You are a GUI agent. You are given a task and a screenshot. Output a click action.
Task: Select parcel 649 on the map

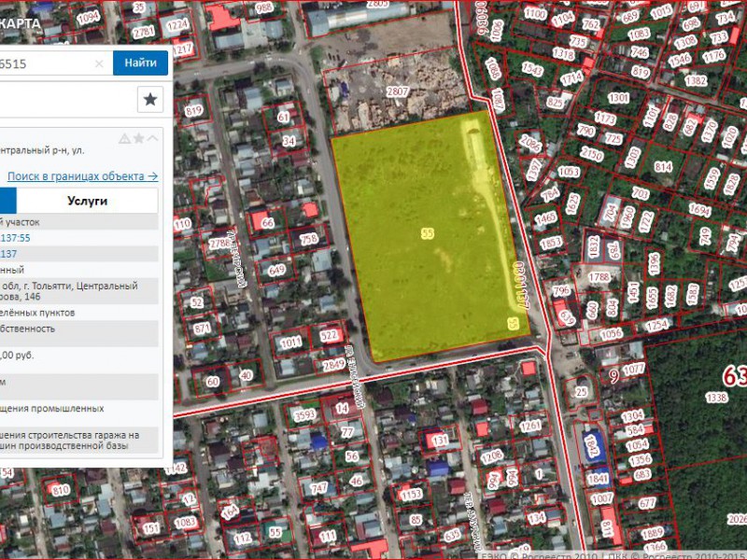[x=276, y=271]
